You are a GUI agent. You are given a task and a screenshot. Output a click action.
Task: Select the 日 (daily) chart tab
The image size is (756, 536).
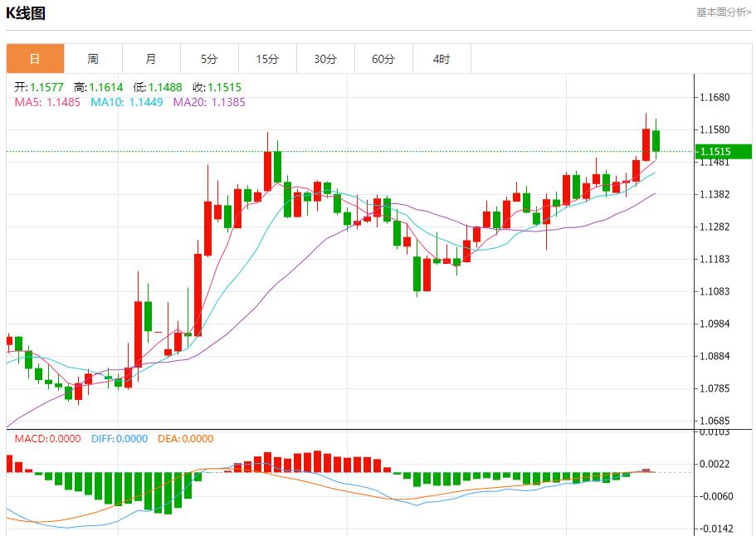point(35,59)
